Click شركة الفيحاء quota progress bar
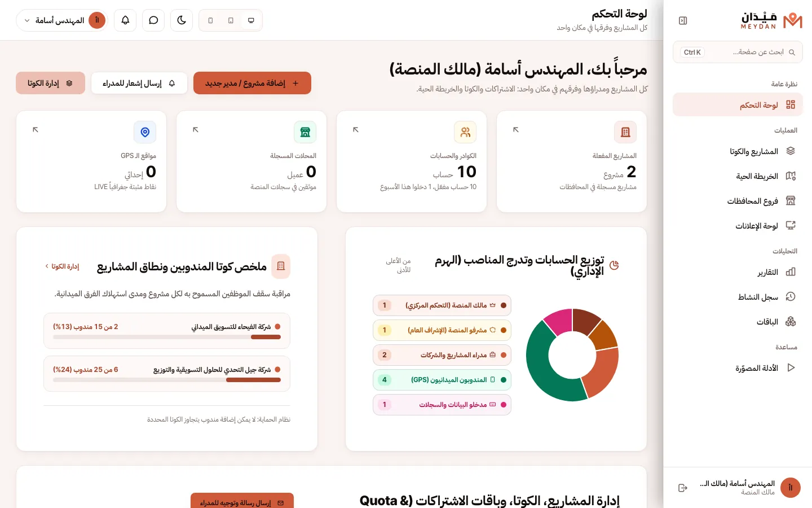Screen dimensions: 812x508 click(x=167, y=337)
